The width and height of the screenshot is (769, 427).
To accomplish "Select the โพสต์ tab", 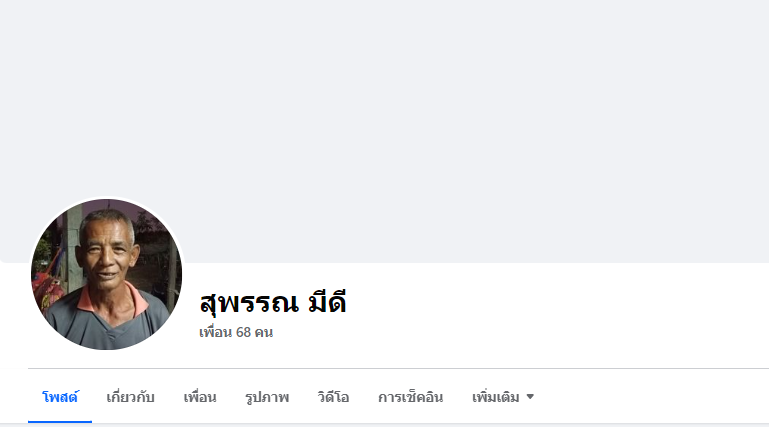I will (60, 397).
